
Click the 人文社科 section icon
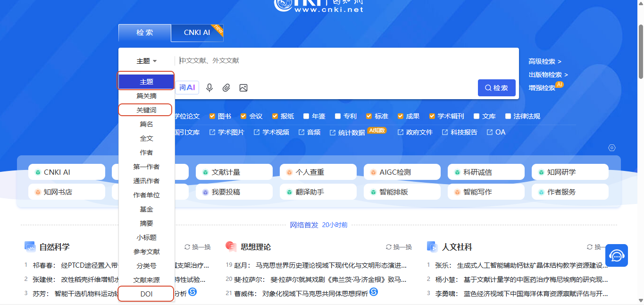(432, 247)
